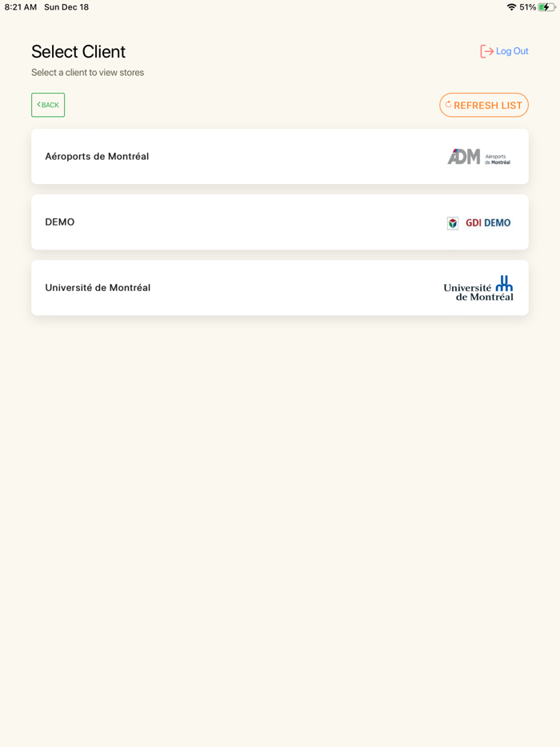
Task: Tap the battery charging icon
Action: [x=547, y=7]
